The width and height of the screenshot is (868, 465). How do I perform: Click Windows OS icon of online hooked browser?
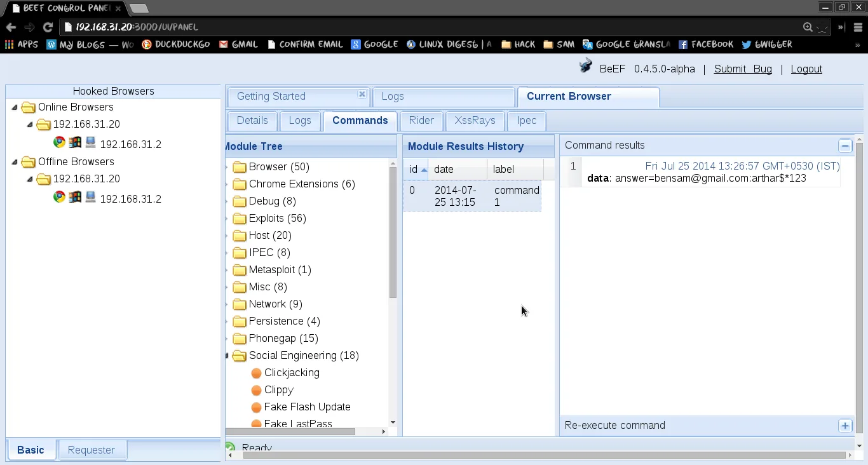[75, 142]
